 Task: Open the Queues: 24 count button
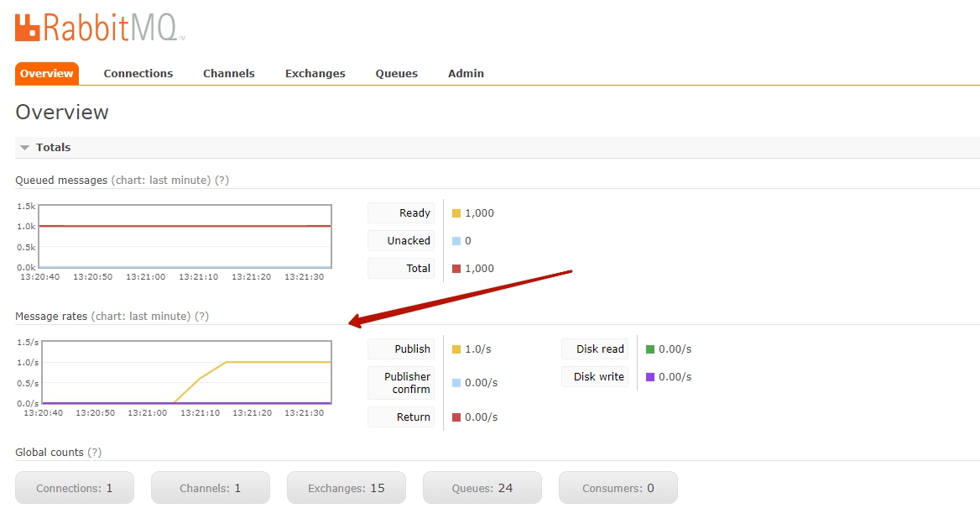[x=482, y=488]
